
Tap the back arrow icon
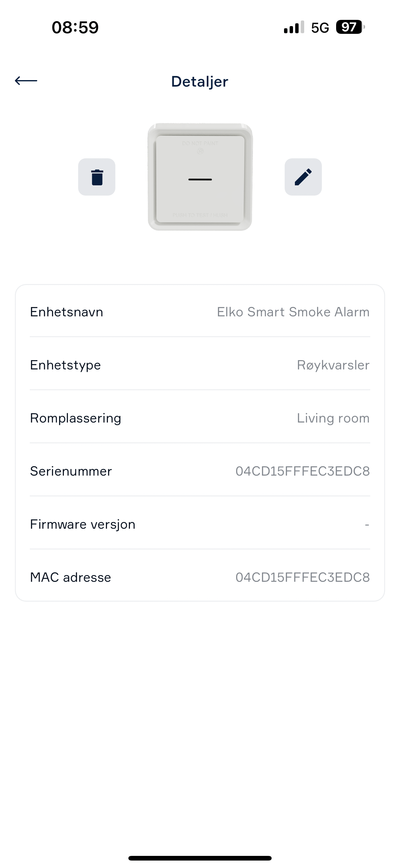(26, 80)
